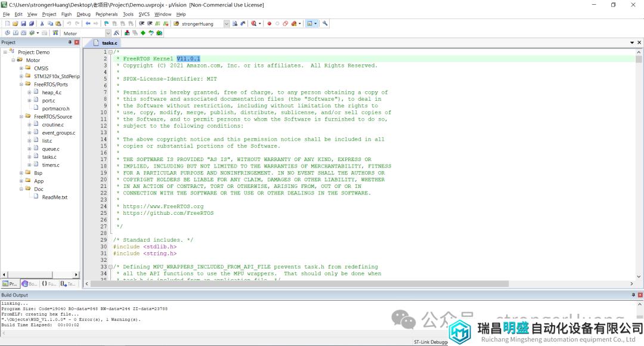Open Options for Target magic wand icon
This screenshot has height=346, width=644.
117,33
